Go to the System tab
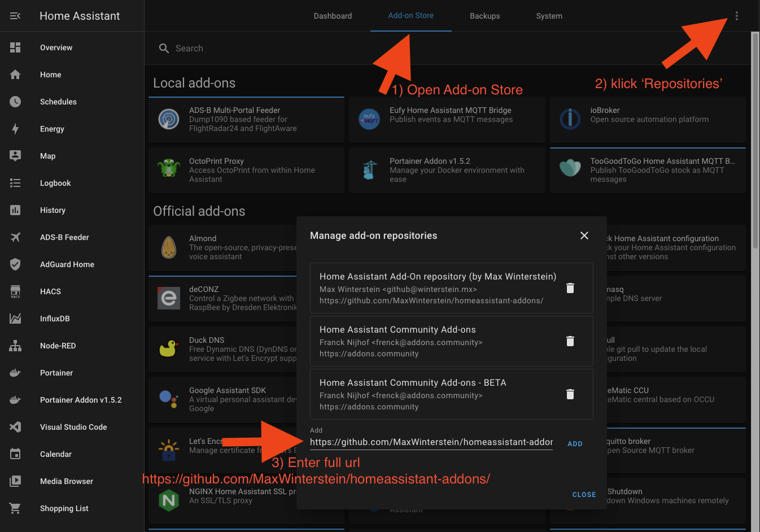This screenshot has width=760, height=532. pyautogui.click(x=549, y=16)
